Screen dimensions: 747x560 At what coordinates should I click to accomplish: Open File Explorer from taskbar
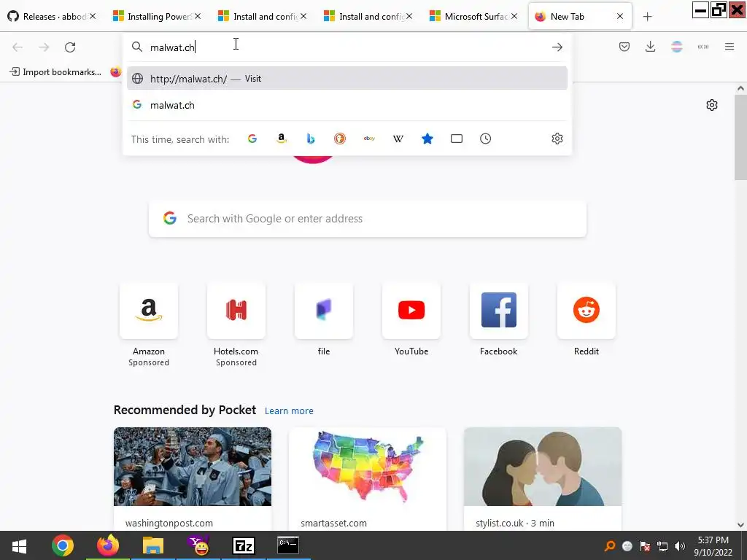click(x=153, y=545)
